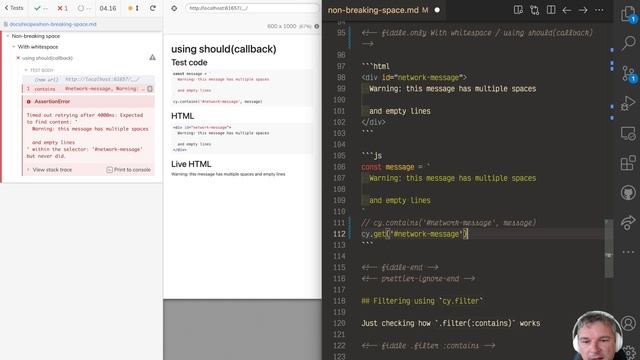Select the contains #network-message command row
Viewport: 640px width, 360px height.
click(88, 89)
